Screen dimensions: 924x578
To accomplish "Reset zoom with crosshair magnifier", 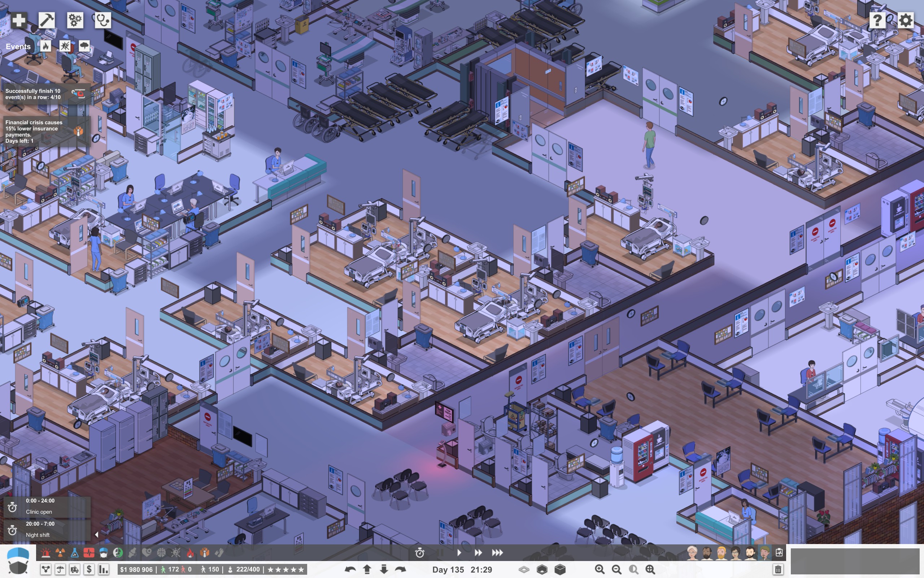I will coord(650,570).
